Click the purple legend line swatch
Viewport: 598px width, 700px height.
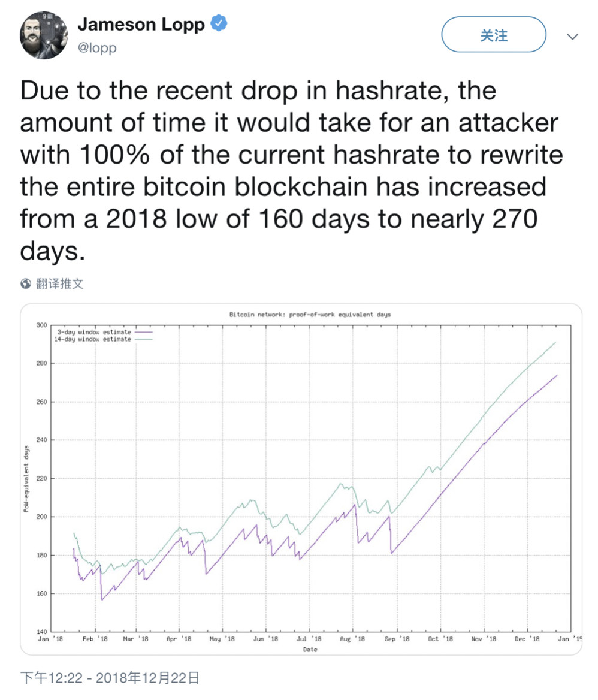[144, 331]
